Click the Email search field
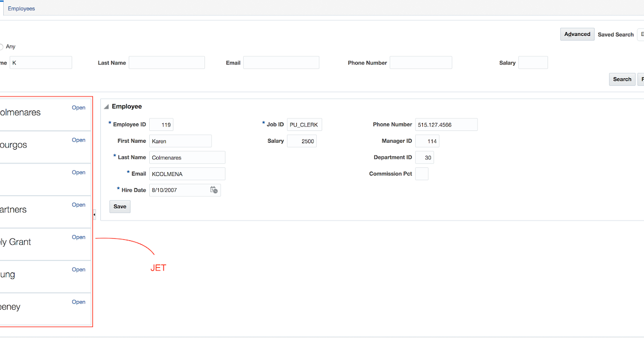The height and width of the screenshot is (338, 644). (x=281, y=62)
